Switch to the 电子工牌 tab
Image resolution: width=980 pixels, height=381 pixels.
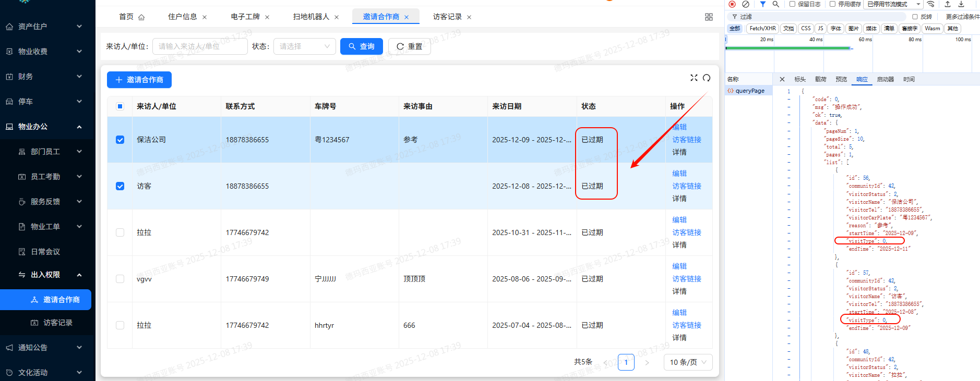tap(245, 17)
